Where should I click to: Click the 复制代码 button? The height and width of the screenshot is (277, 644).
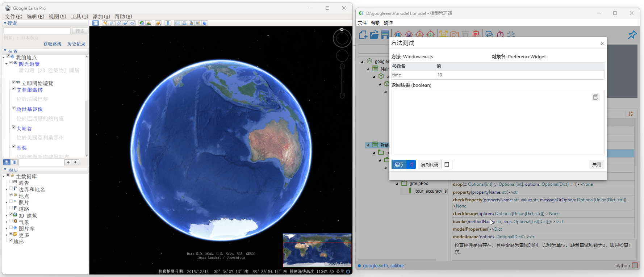[430, 164]
